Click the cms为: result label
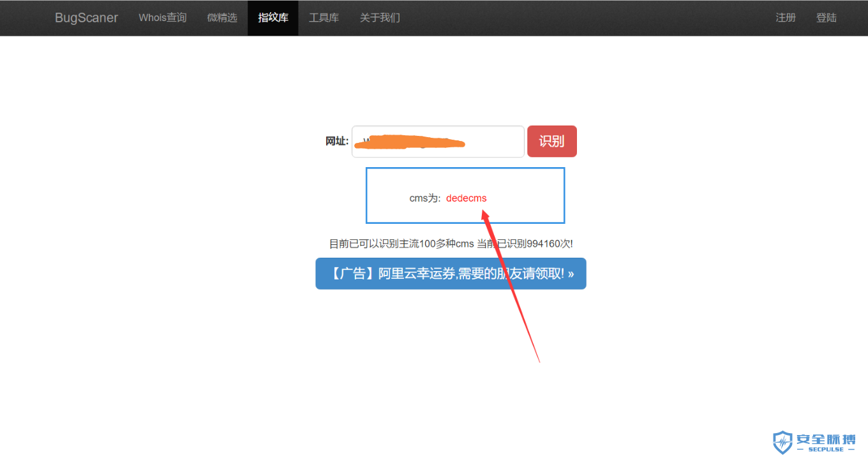This screenshot has width=868, height=465. 425,198
